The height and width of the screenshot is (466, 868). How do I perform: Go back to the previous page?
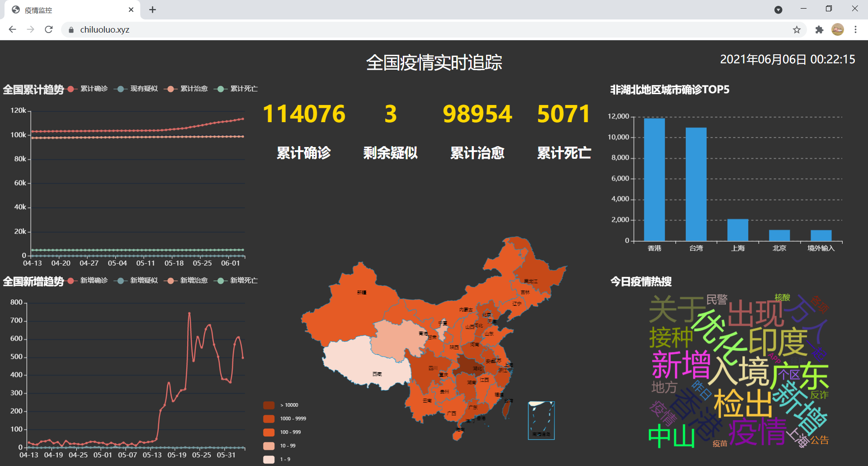coord(12,29)
